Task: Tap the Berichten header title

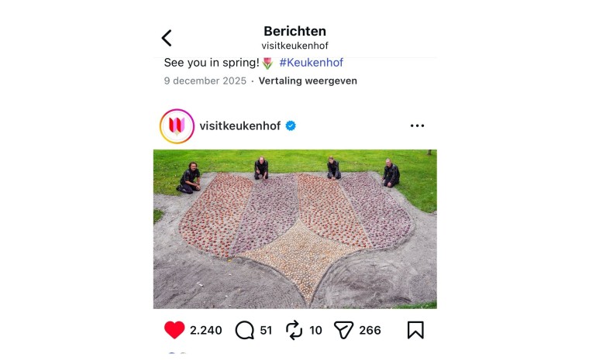Action: click(294, 31)
